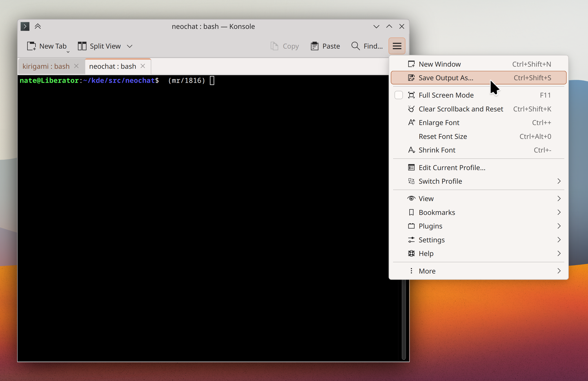Viewport: 588px width, 381px height.
Task: Choose Edit Current Profile menu entry
Action: [452, 168]
